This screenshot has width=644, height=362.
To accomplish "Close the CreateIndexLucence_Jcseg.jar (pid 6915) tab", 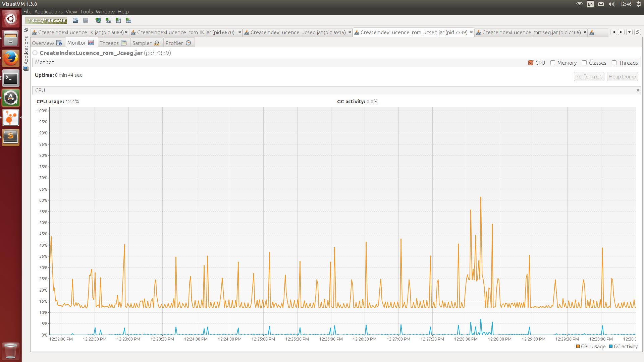I will (x=350, y=32).
